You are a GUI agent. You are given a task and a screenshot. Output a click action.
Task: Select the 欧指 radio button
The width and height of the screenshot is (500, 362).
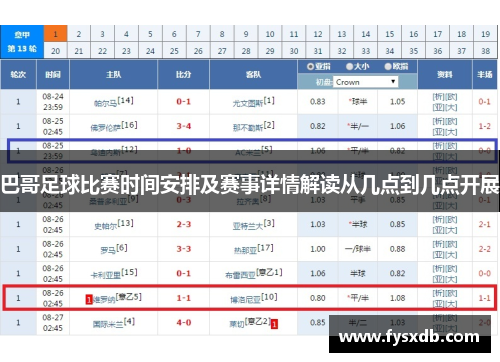pos(388,67)
